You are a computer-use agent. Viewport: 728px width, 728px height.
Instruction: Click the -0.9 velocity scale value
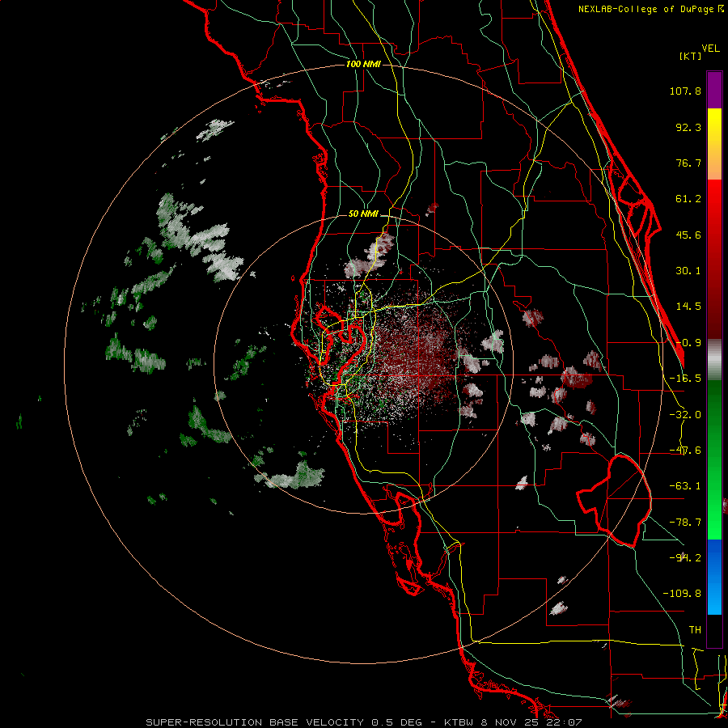(x=688, y=343)
